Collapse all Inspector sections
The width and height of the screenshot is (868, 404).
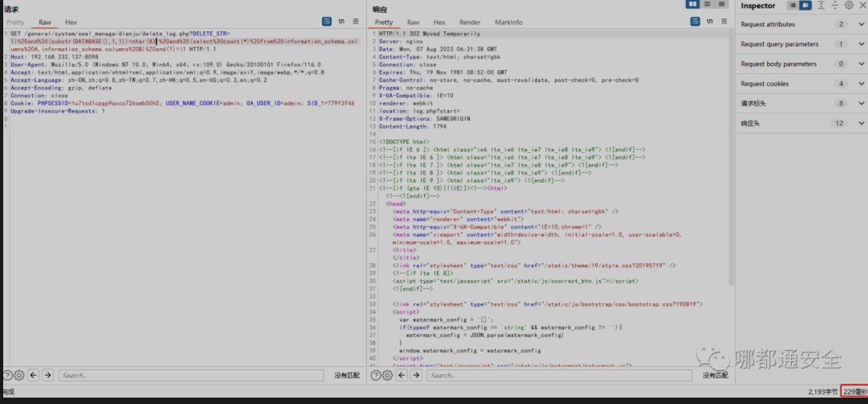tap(835, 6)
